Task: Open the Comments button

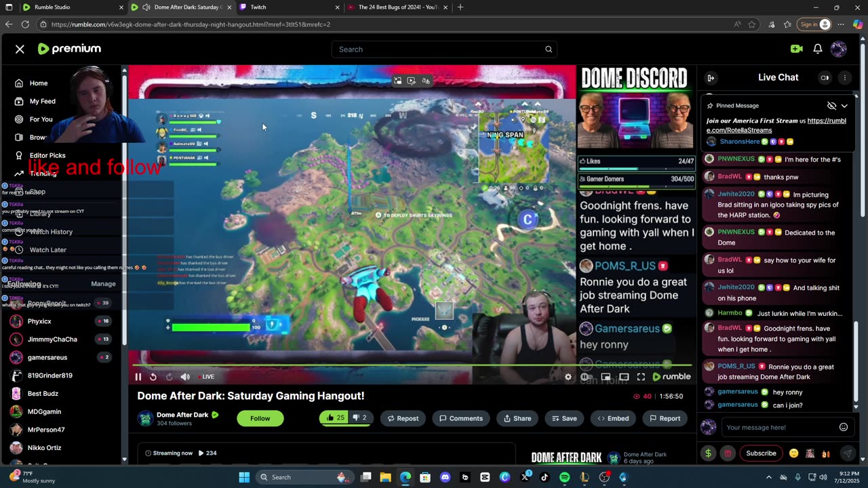Action: (461, 418)
